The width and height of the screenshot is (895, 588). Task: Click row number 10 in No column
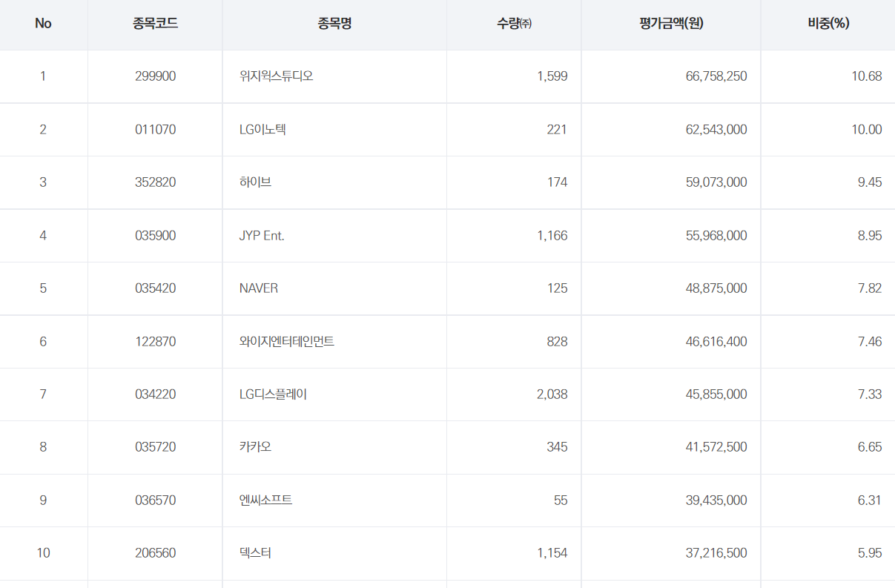pyautogui.click(x=43, y=553)
